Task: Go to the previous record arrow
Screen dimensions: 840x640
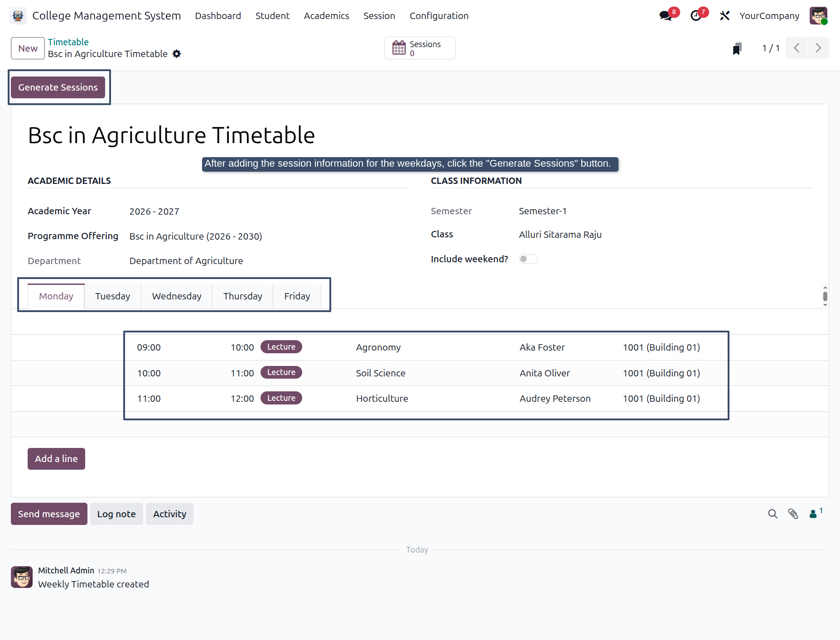Action: tap(797, 48)
